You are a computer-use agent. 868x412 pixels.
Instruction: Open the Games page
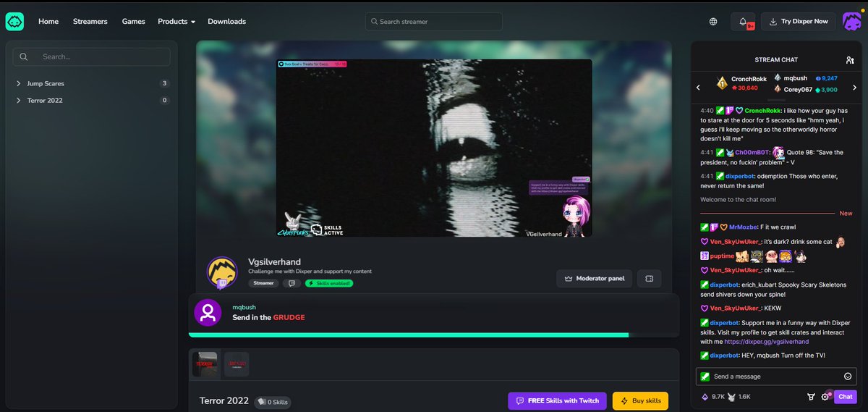pyautogui.click(x=133, y=22)
